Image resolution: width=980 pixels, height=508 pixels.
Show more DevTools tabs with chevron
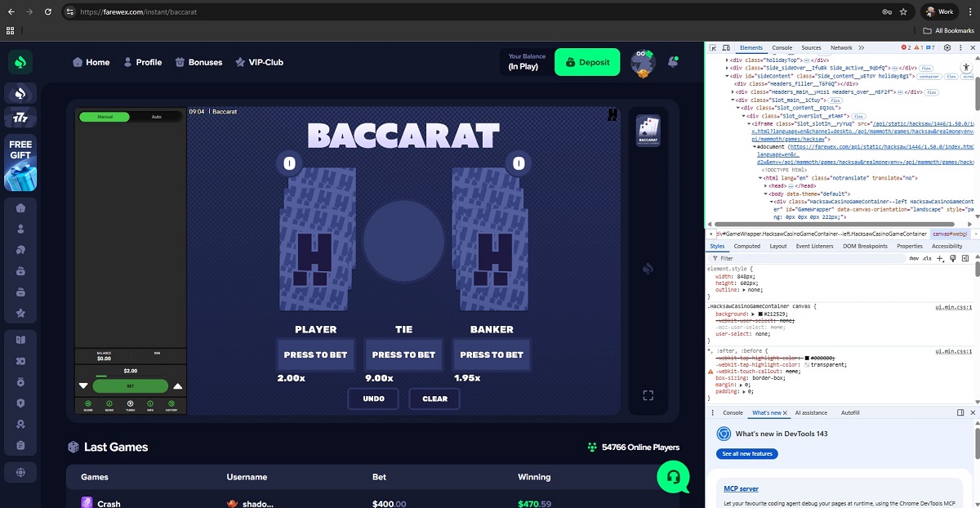click(x=860, y=48)
